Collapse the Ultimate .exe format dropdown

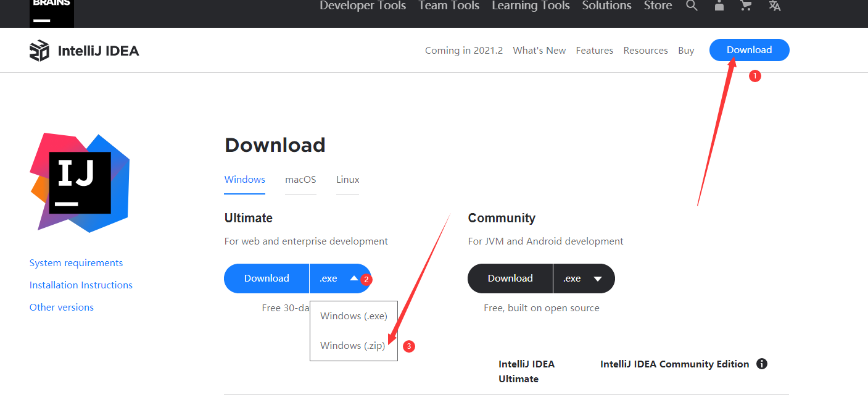pyautogui.click(x=341, y=278)
